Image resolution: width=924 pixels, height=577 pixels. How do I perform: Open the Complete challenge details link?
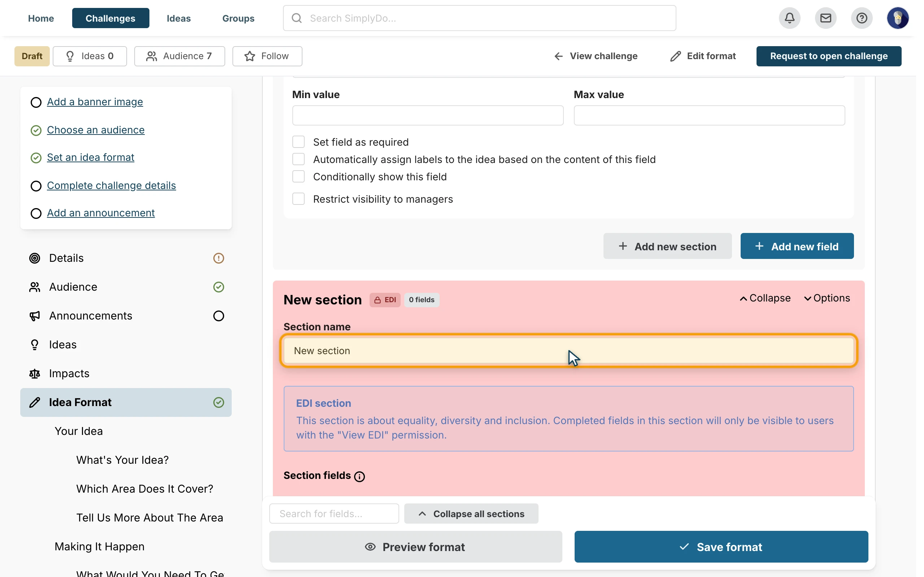112,185
